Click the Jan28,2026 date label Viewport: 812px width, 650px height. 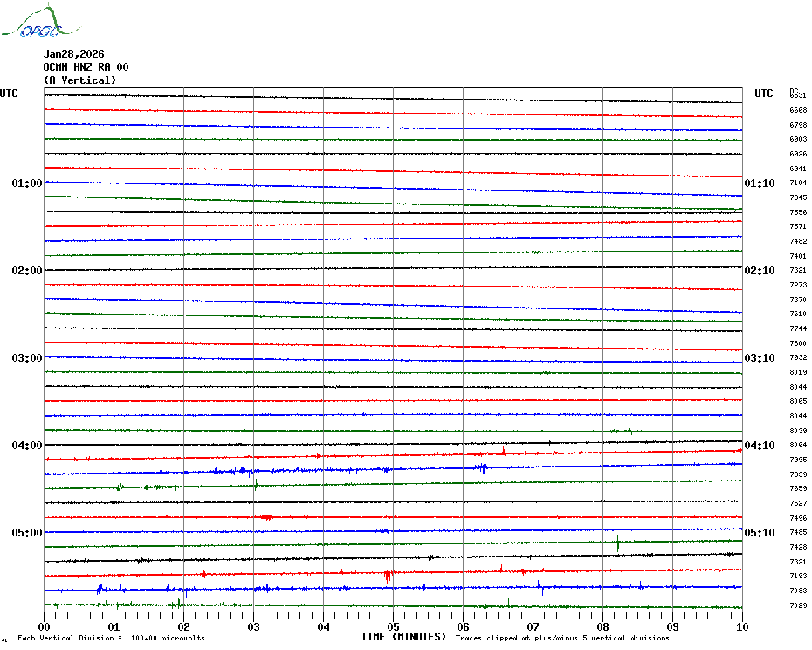coord(73,54)
